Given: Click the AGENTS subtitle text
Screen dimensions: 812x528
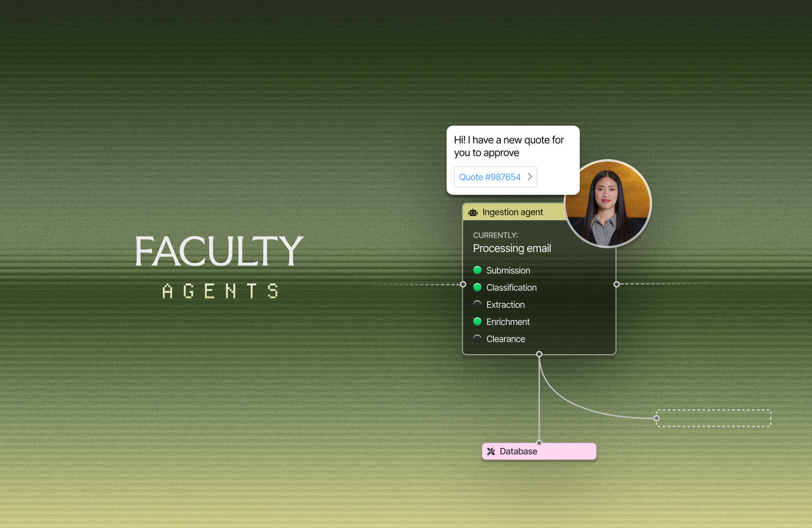Looking at the screenshot, I should pos(220,291).
